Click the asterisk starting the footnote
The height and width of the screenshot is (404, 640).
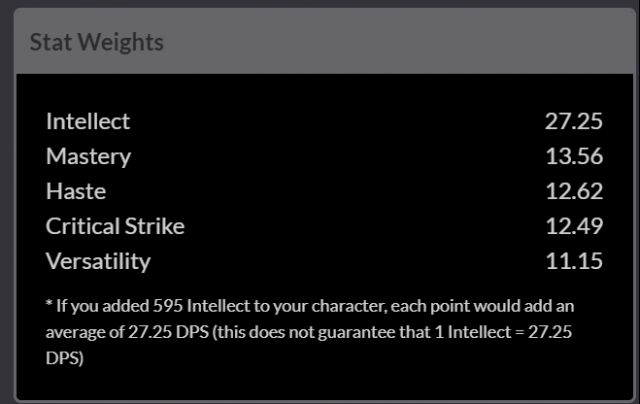(x=50, y=305)
